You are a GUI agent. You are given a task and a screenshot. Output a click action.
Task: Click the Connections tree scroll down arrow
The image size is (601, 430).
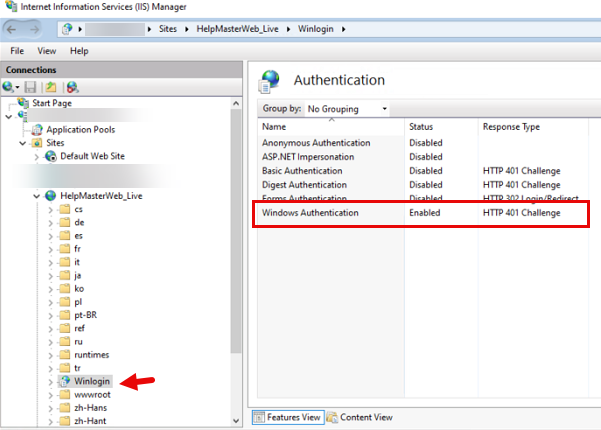point(236,420)
